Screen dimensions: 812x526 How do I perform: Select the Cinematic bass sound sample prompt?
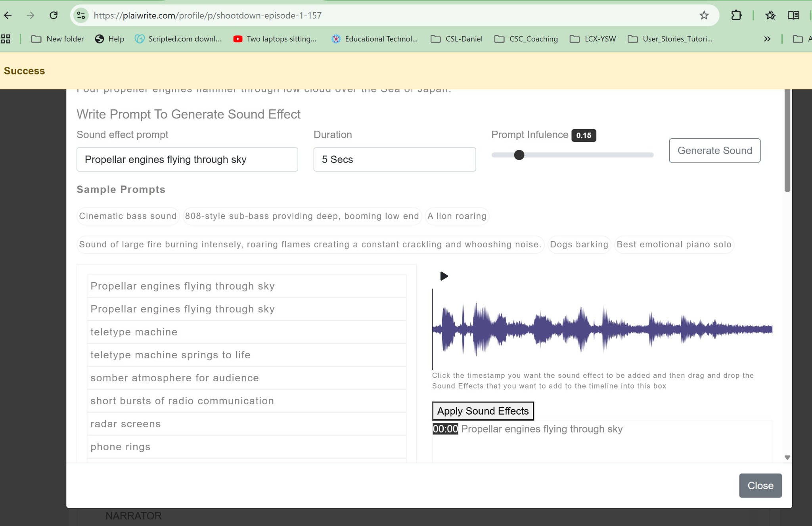(128, 216)
